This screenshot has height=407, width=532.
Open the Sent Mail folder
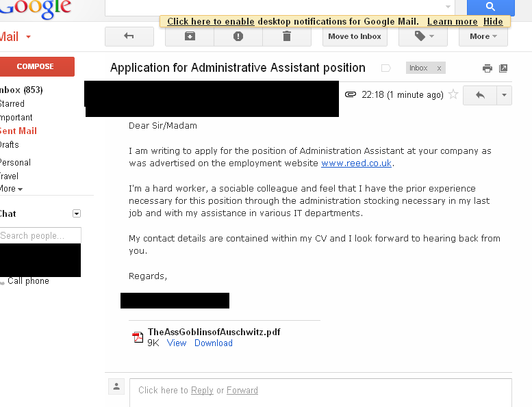(18, 131)
